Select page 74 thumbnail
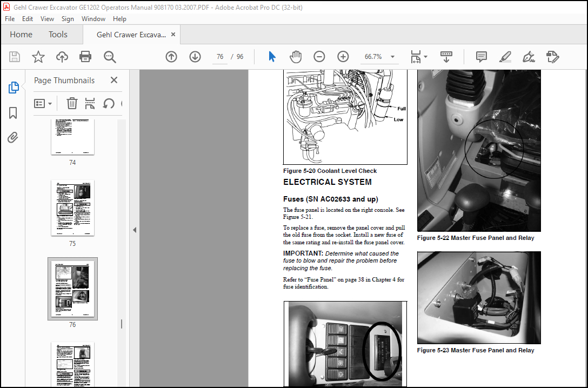 click(72, 137)
